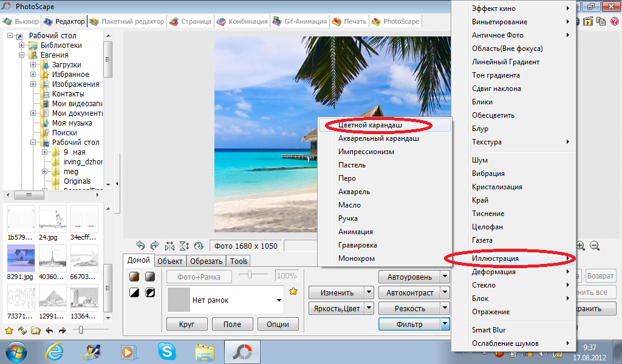Expand the Загрузки folder node

33,64
